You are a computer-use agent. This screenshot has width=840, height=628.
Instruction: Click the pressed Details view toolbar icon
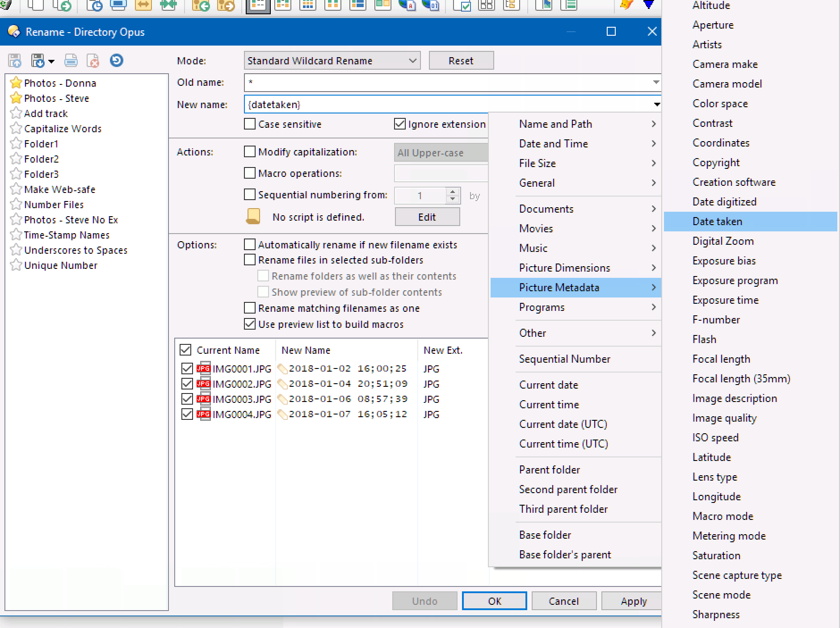(258, 6)
